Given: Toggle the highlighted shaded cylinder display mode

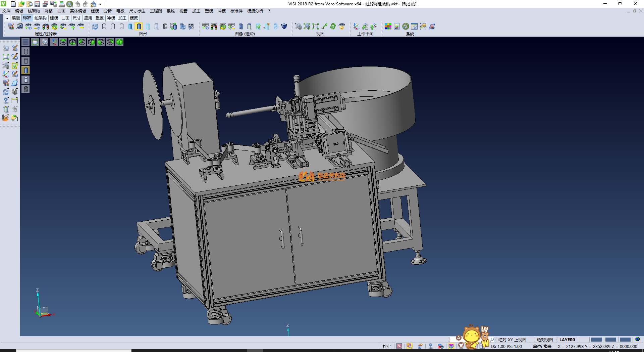Looking at the screenshot, I should click(139, 26).
